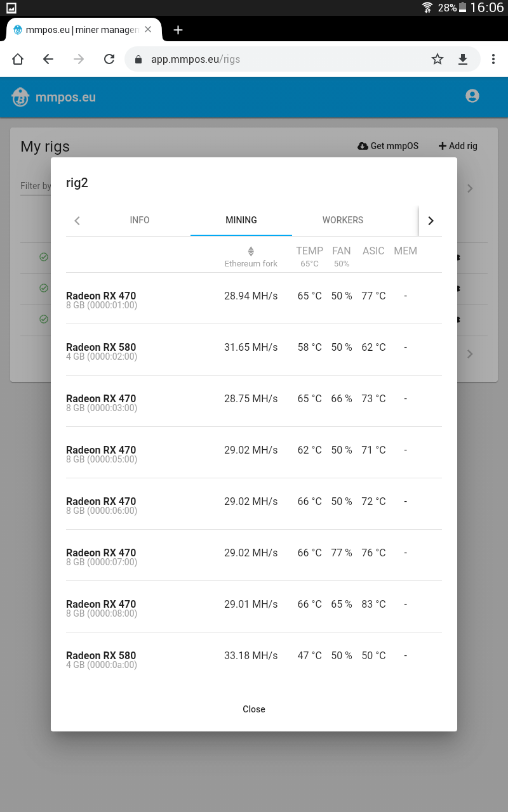
Task: Click the chevron right of the Filter field
Action: click(x=470, y=188)
